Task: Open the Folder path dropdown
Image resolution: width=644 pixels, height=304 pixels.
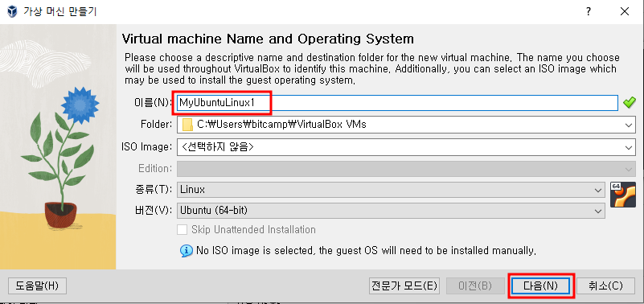Action: (x=629, y=125)
